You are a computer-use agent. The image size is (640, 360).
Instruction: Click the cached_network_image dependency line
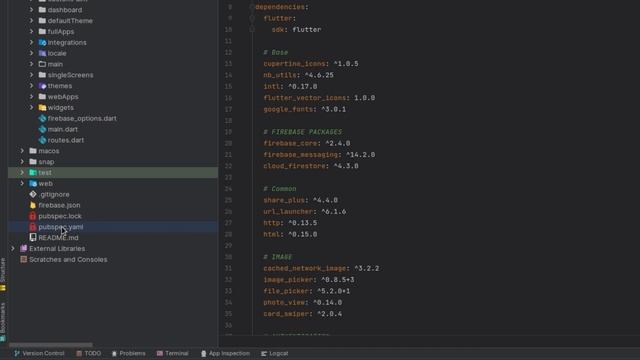pyautogui.click(x=321, y=268)
